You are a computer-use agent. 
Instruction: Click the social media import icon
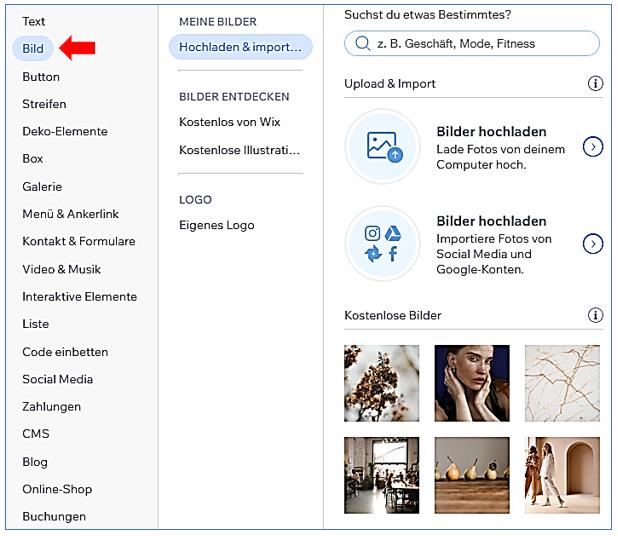click(x=382, y=243)
